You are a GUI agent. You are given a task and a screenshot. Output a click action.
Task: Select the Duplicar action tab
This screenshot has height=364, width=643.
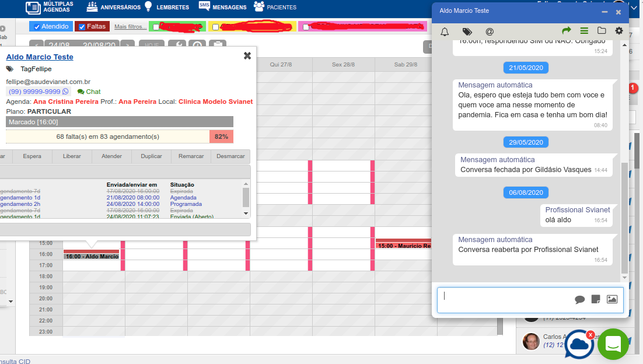pyautogui.click(x=151, y=156)
